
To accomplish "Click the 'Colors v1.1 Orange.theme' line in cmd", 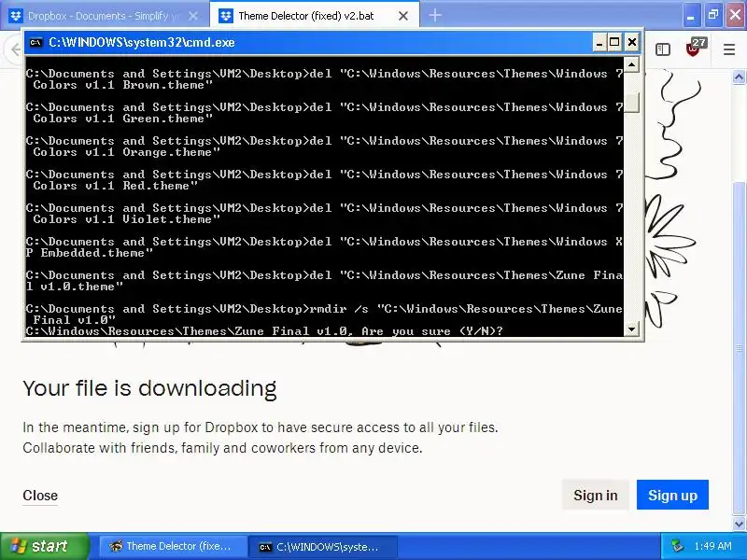I will [x=127, y=152].
